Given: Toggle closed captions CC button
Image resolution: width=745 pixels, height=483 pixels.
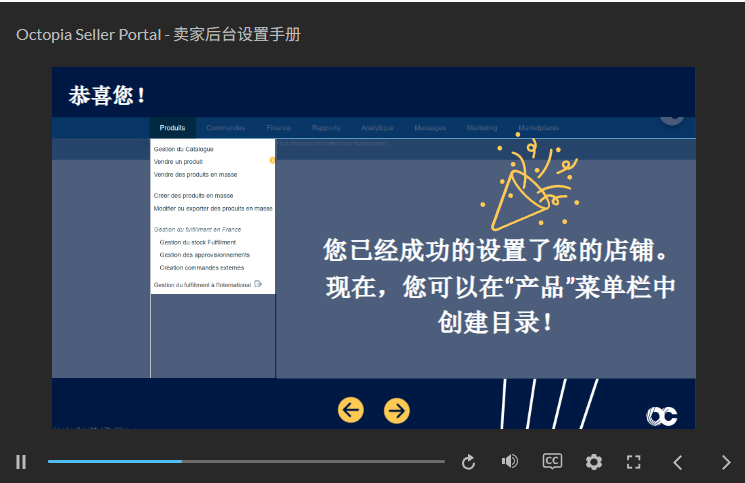Looking at the screenshot, I should (552, 461).
